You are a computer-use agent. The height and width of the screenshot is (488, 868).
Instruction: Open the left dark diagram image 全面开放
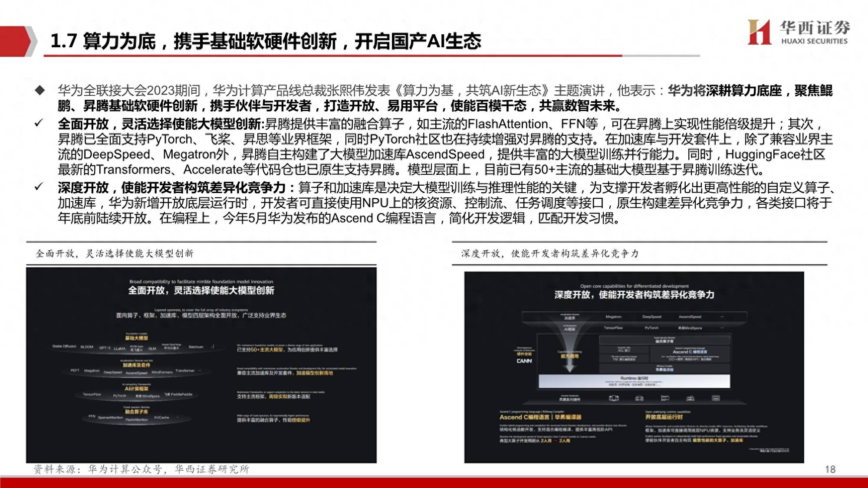[x=201, y=365]
